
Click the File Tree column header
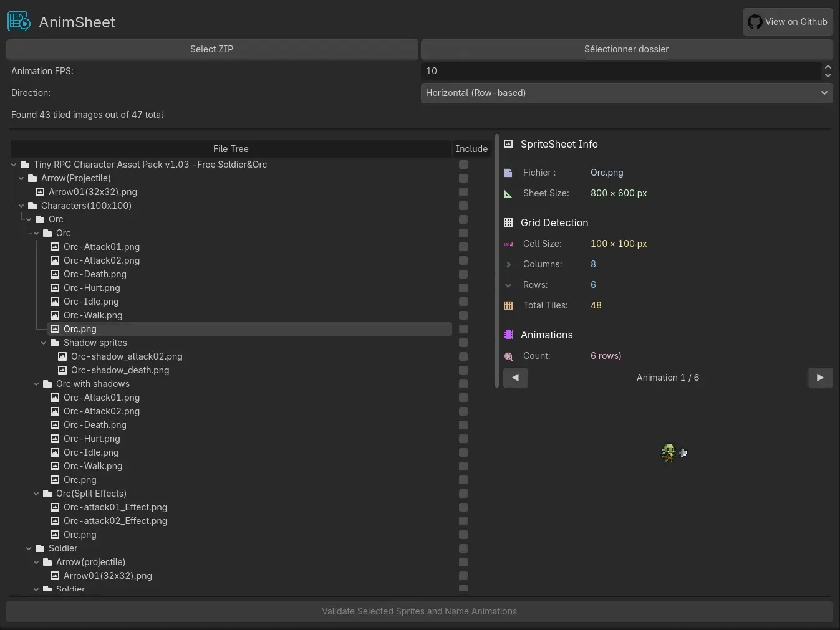click(x=231, y=149)
